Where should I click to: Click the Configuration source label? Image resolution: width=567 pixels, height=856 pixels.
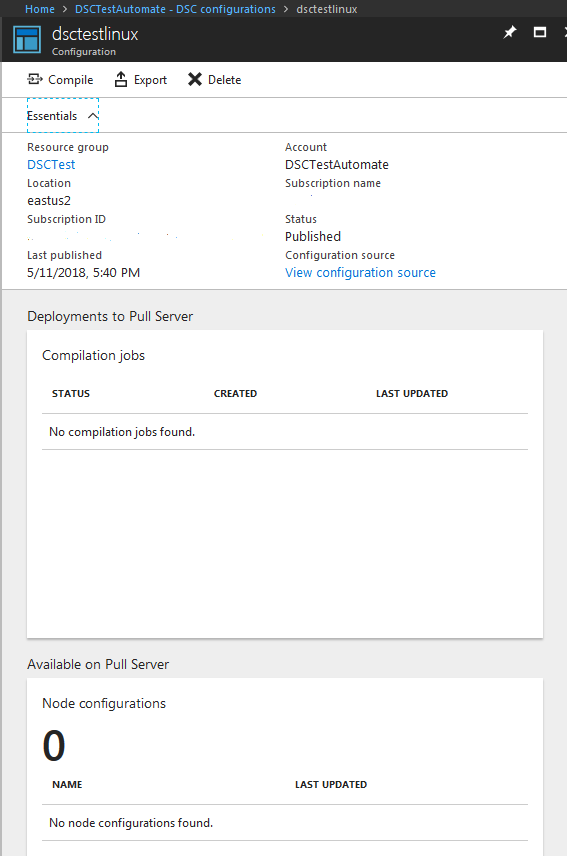pyautogui.click(x=340, y=255)
